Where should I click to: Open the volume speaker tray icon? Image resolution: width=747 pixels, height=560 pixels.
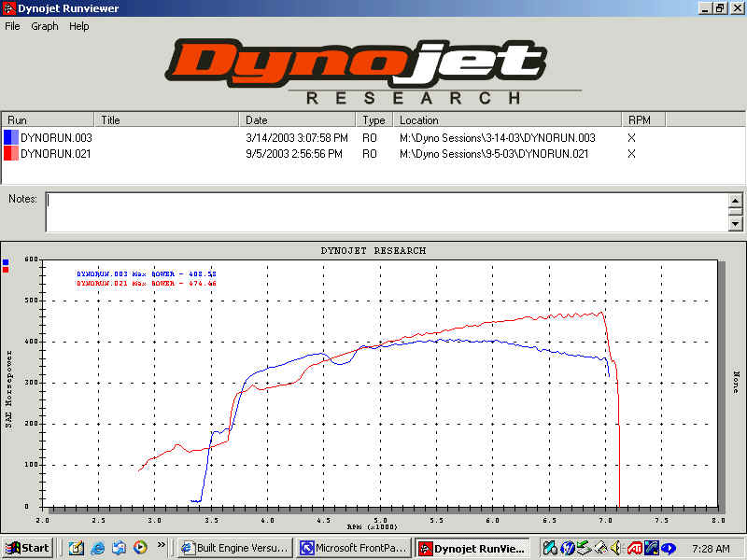click(x=616, y=549)
